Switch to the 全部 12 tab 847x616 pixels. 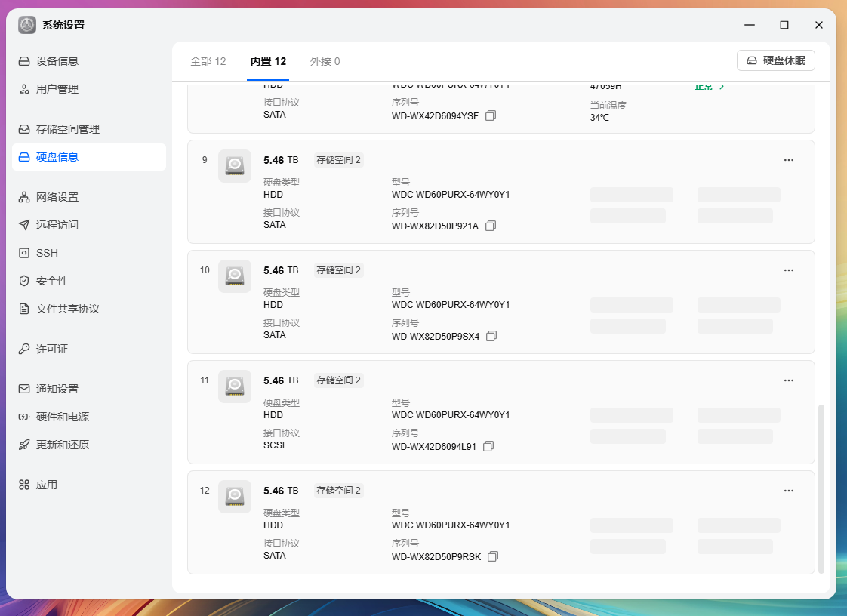tap(208, 61)
